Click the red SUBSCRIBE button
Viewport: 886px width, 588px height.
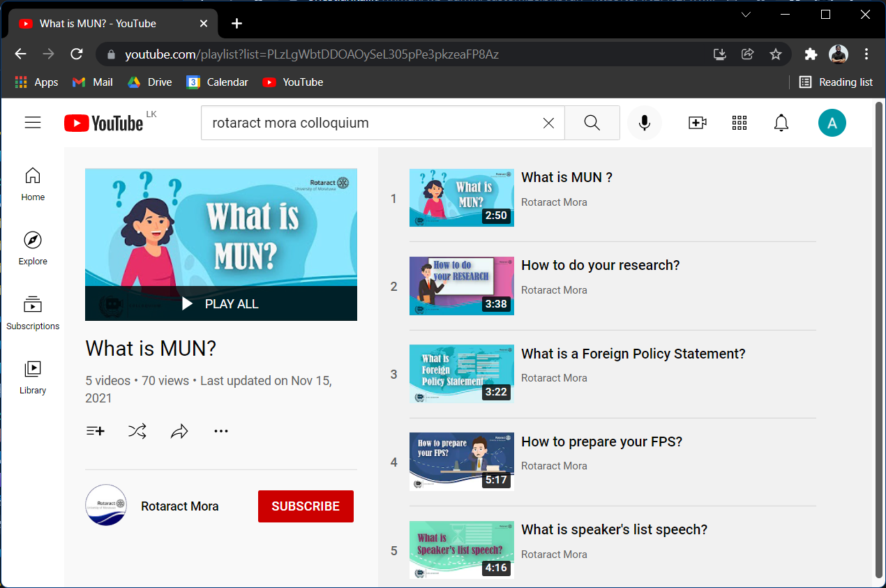306,506
